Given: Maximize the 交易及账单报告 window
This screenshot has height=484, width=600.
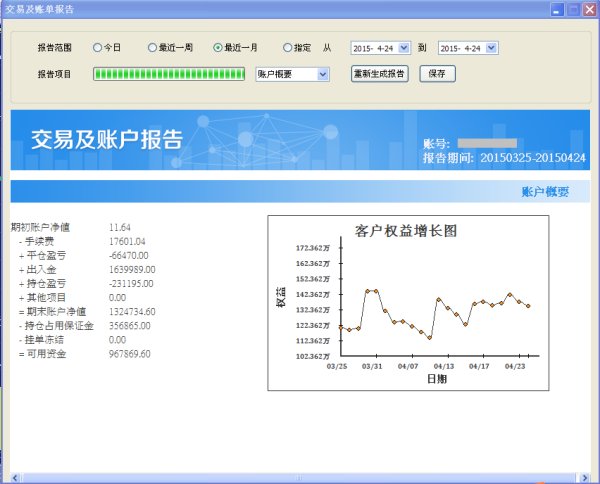Looking at the screenshot, I should 572,9.
